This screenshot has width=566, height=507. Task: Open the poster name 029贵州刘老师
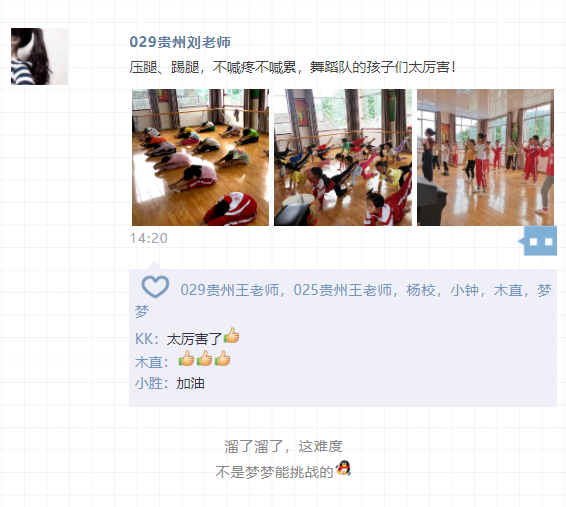click(180, 42)
